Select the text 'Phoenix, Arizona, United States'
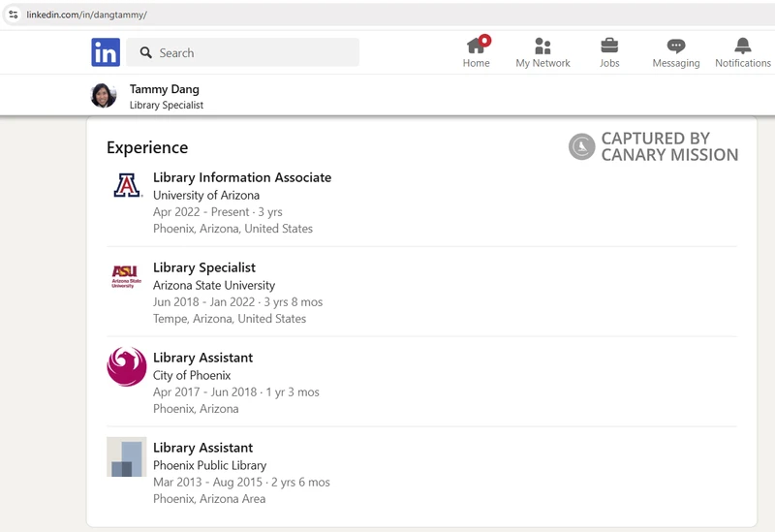Screen dimensions: 775x532 (x=232, y=229)
